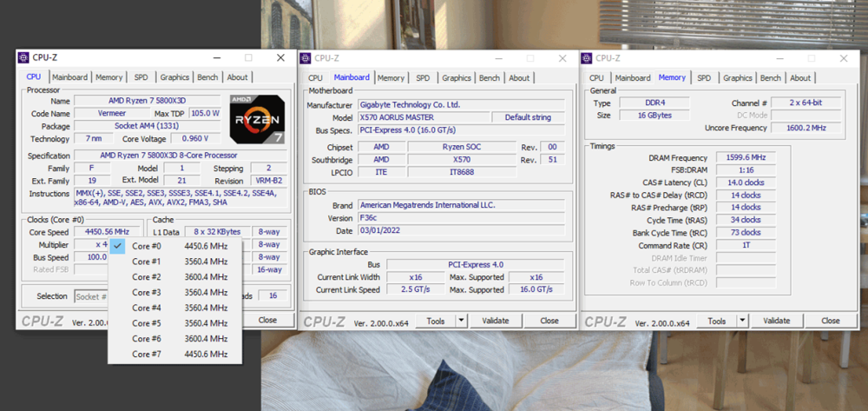Image resolution: width=868 pixels, height=411 pixels.
Task: Open Bench tab in the Memory window
Action: point(771,77)
